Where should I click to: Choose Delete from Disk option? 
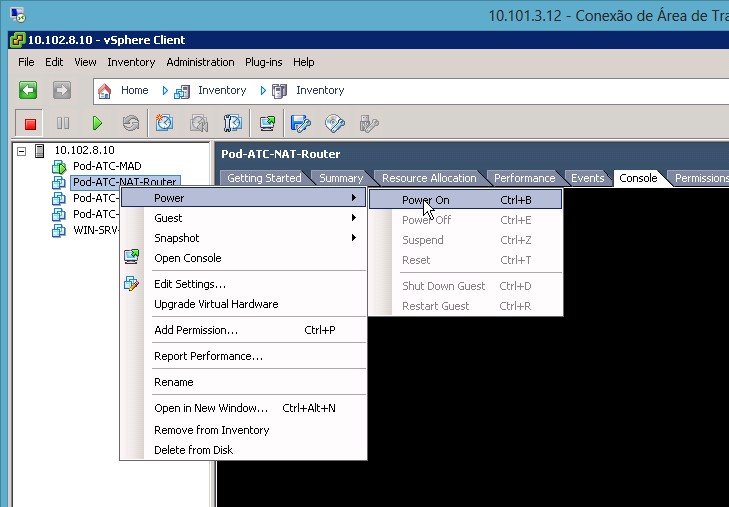[193, 450]
